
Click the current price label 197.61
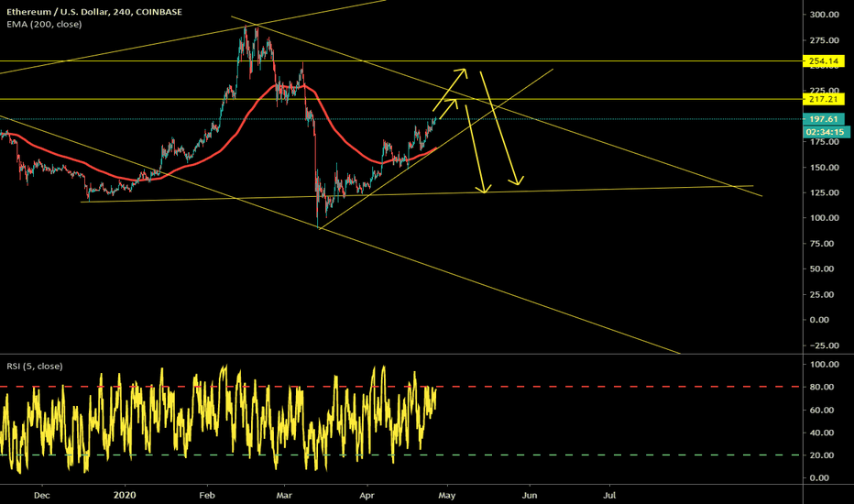(824, 119)
